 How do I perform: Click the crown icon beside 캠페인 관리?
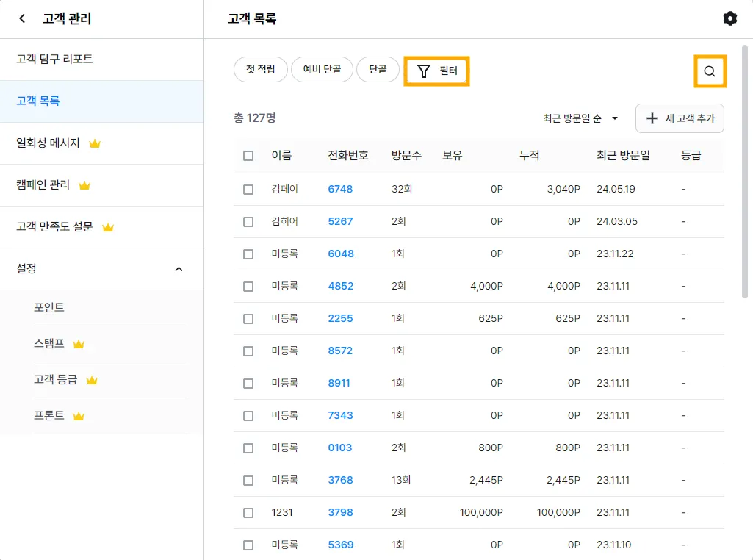(84, 186)
